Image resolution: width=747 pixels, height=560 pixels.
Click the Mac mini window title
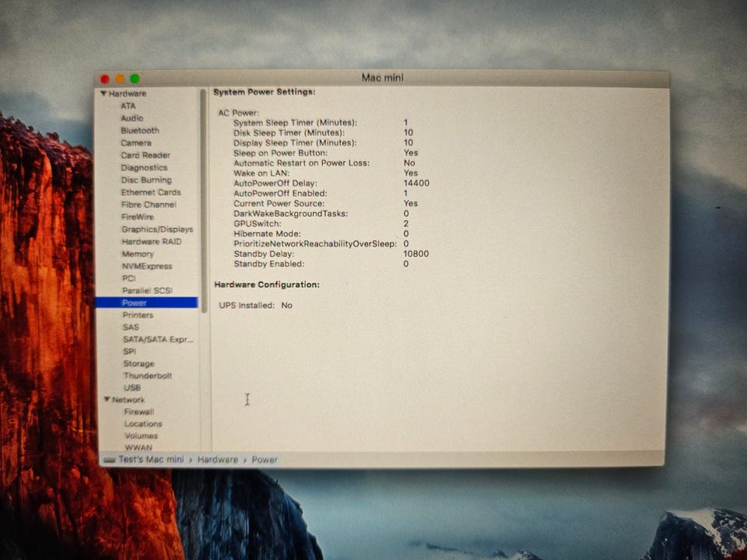pos(382,78)
